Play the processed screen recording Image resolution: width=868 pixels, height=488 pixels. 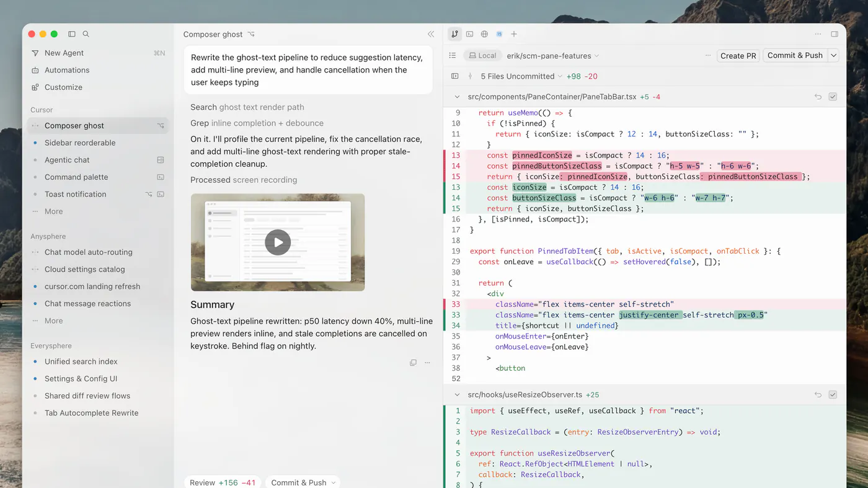click(278, 242)
